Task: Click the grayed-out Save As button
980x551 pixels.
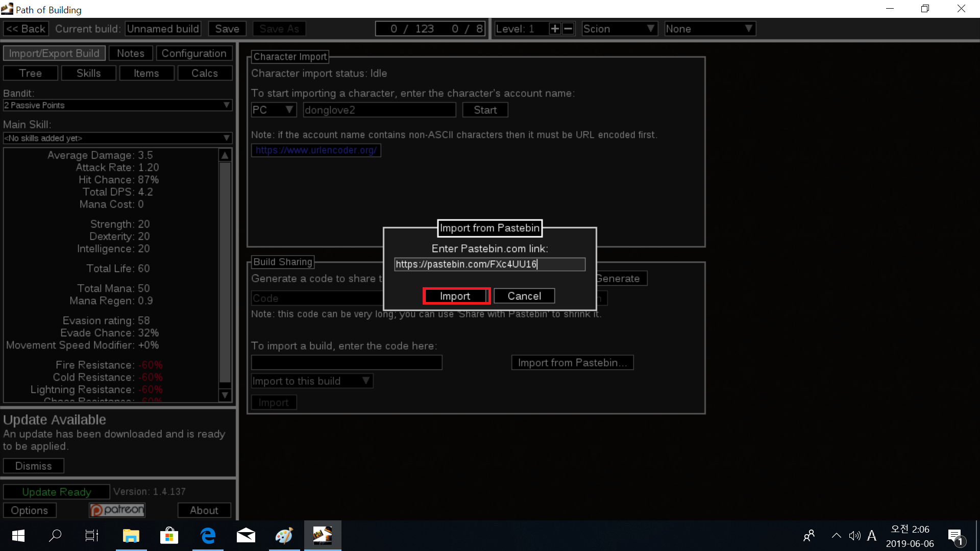Action: coord(279,29)
